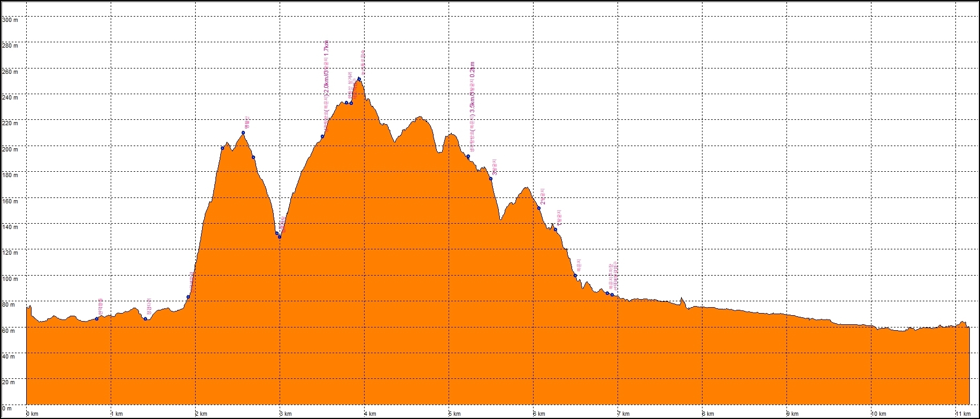
Task: Click the '180 m' elevation axis label
Action: coord(10,175)
